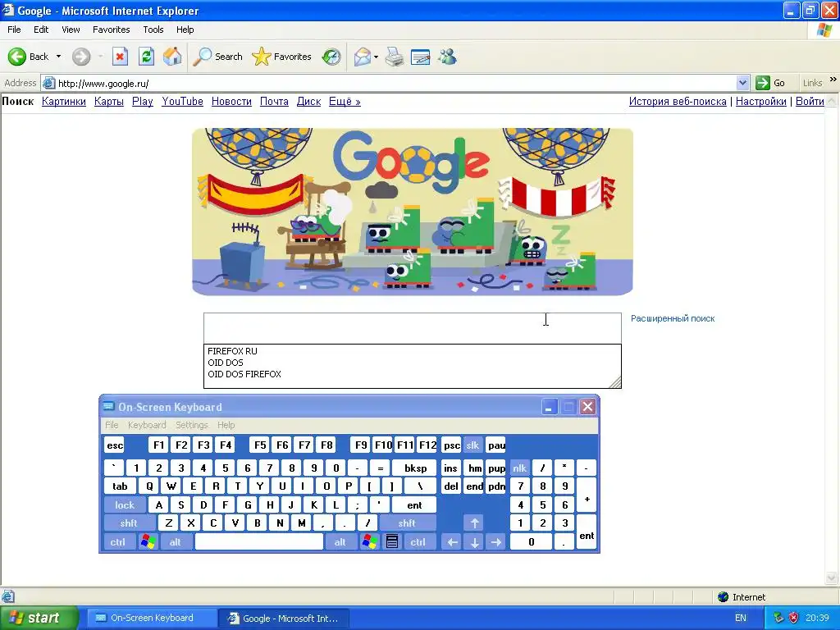
Task: Click the Mail envelope icon
Action: coord(362,57)
